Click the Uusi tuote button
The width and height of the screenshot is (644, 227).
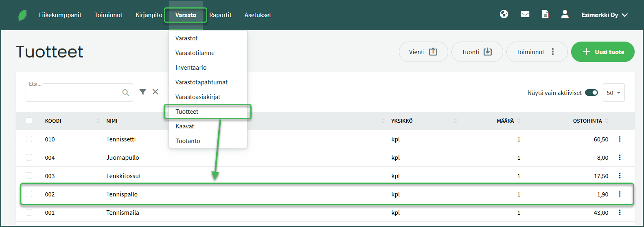(x=602, y=52)
